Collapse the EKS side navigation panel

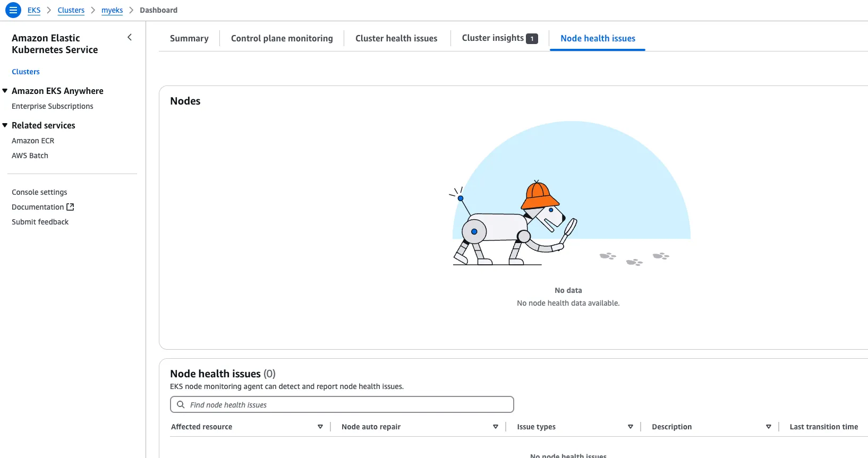130,37
